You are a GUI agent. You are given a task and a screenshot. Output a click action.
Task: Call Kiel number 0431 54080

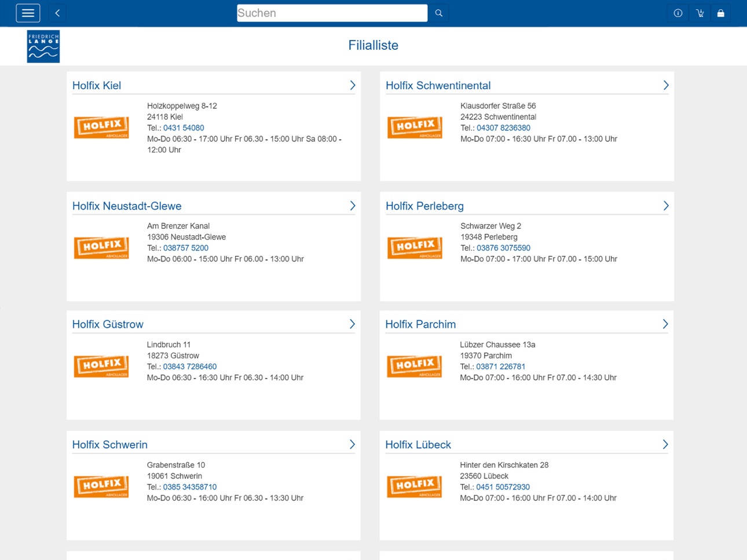pos(184,128)
